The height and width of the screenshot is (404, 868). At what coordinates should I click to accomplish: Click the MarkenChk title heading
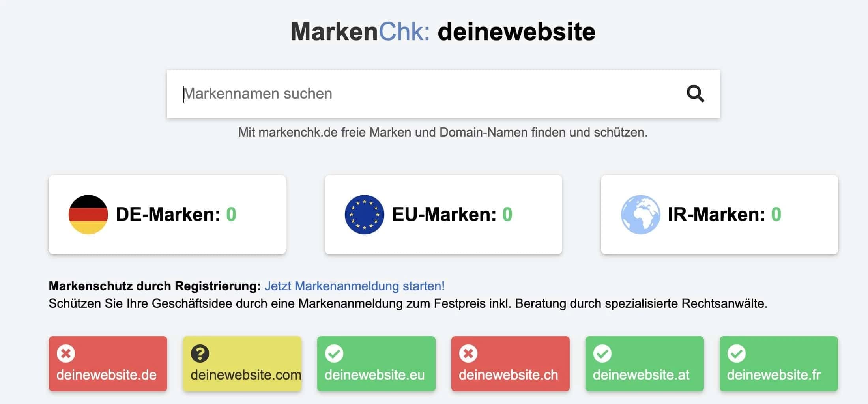pyautogui.click(x=442, y=32)
